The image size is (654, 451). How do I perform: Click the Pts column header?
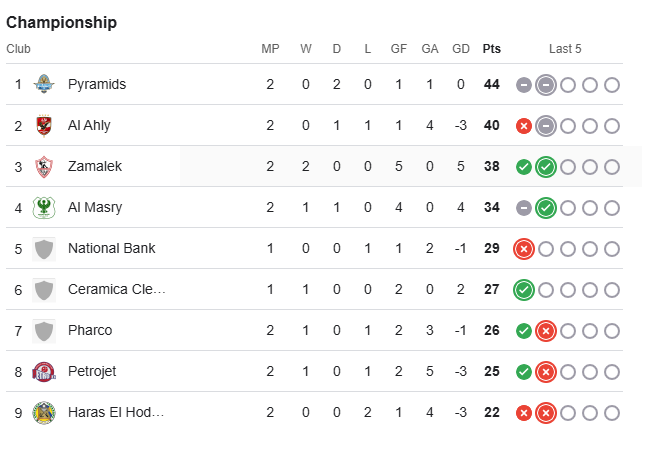pyautogui.click(x=492, y=49)
